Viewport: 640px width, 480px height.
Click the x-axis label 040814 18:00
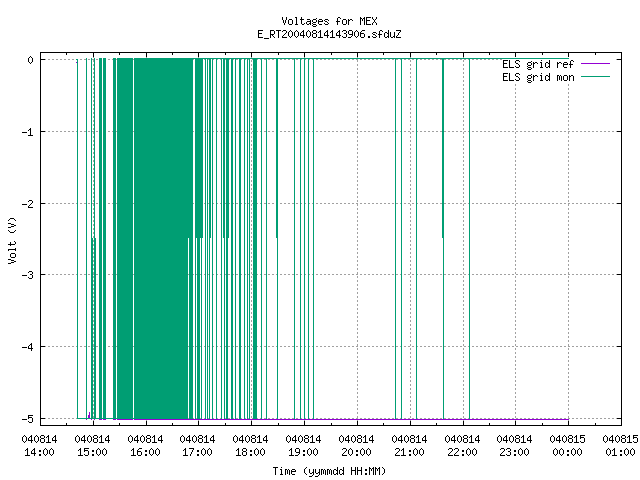coord(251,446)
